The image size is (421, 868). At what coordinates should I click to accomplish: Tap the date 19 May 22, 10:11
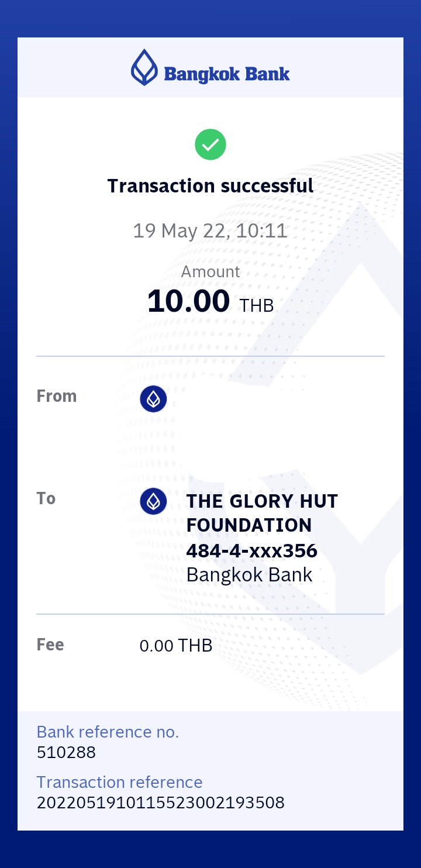[x=210, y=230]
